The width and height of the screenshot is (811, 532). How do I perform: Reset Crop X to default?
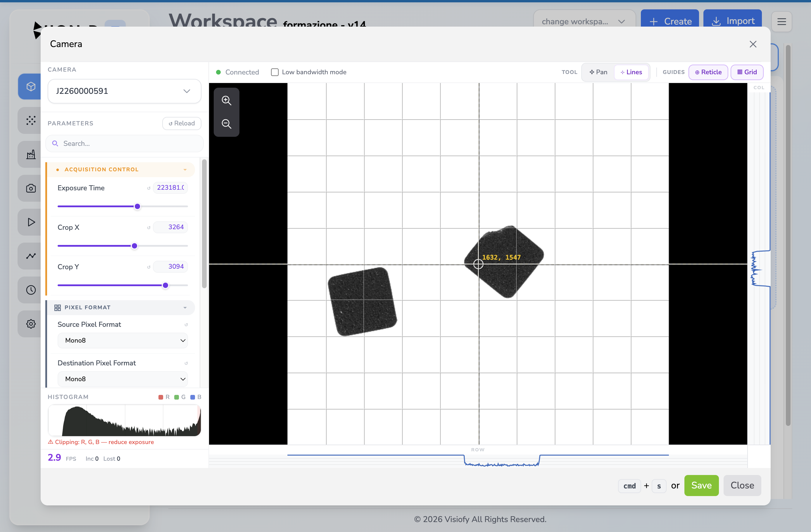tap(149, 227)
